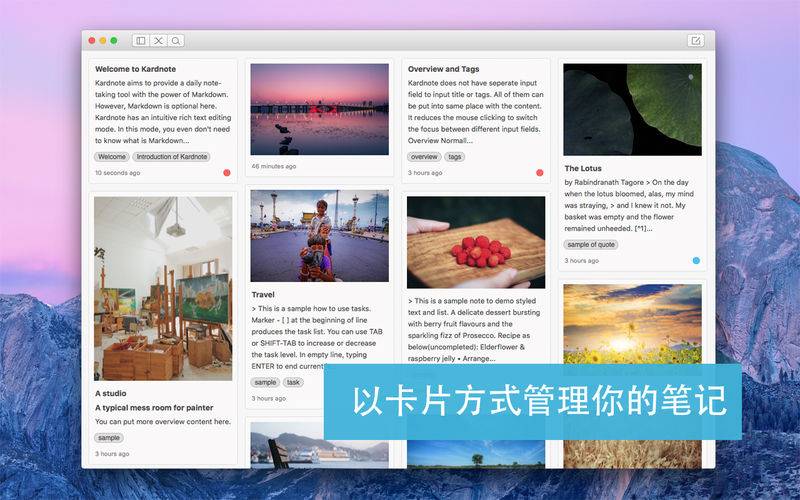Toggle the sidebar panel icon

coord(141,41)
